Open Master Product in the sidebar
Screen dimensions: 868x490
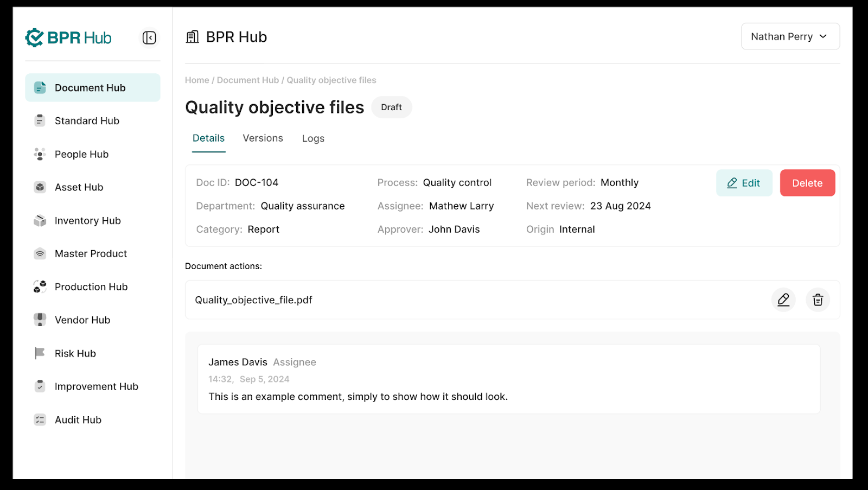[93, 253]
